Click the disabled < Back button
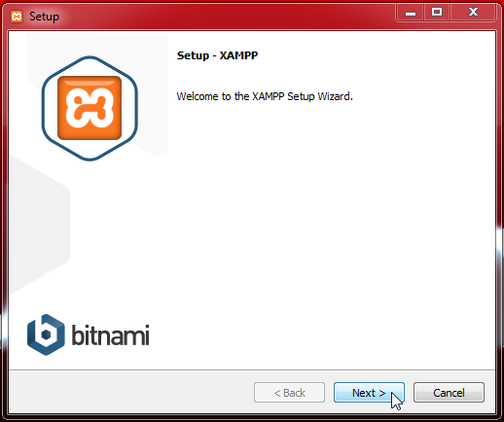The height and width of the screenshot is (422, 504). click(289, 393)
